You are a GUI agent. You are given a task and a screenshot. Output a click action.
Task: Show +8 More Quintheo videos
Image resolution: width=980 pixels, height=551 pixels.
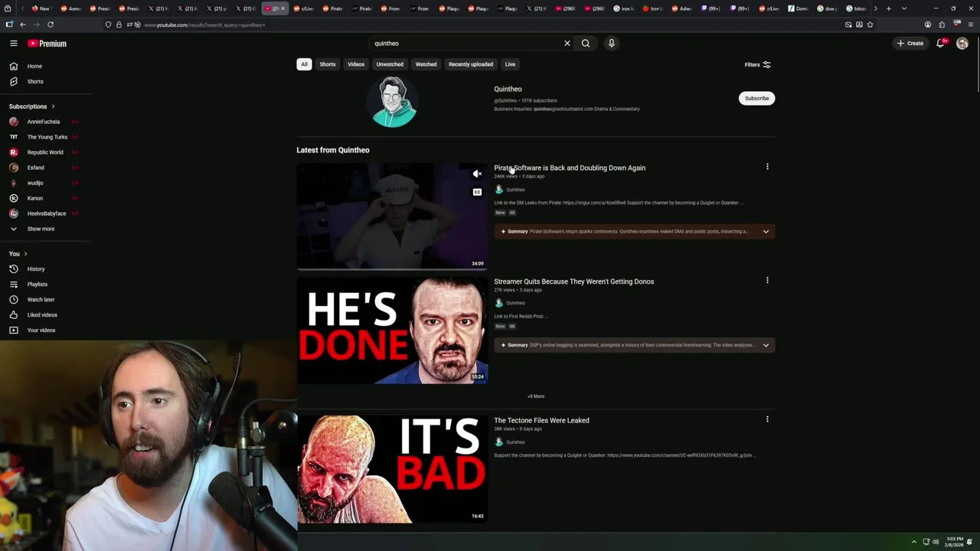pos(536,396)
